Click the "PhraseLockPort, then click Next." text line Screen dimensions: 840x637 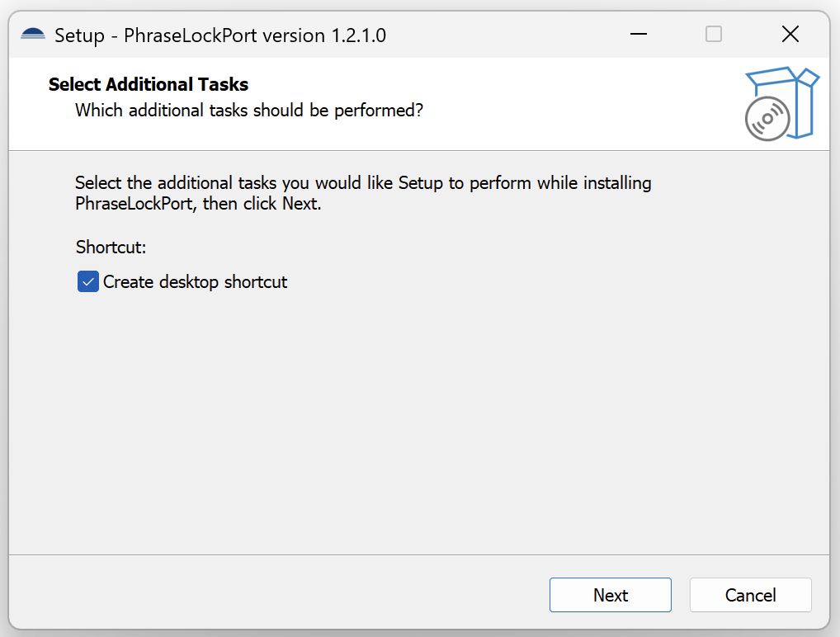[198, 204]
